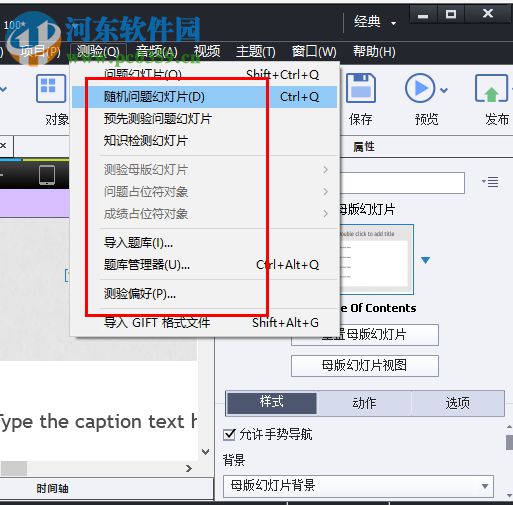This screenshot has height=505, width=513.
Task: Click the properties panel vertical scrollbar
Action: pyautogui.click(x=509, y=443)
